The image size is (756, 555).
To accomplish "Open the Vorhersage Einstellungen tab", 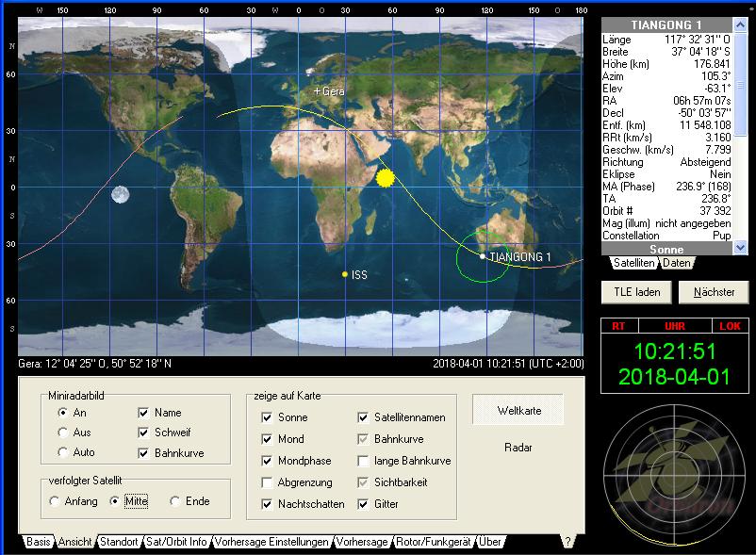I will [x=271, y=542].
